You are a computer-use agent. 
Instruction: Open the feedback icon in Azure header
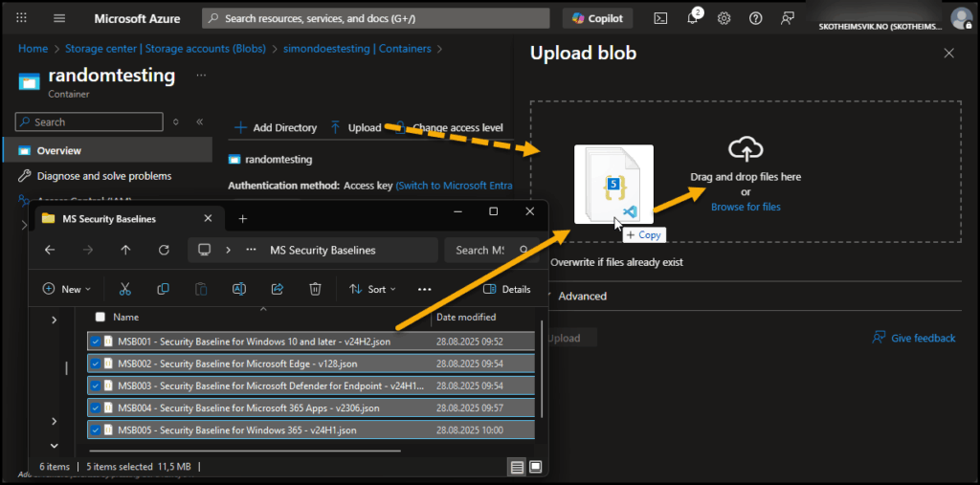[x=788, y=18]
